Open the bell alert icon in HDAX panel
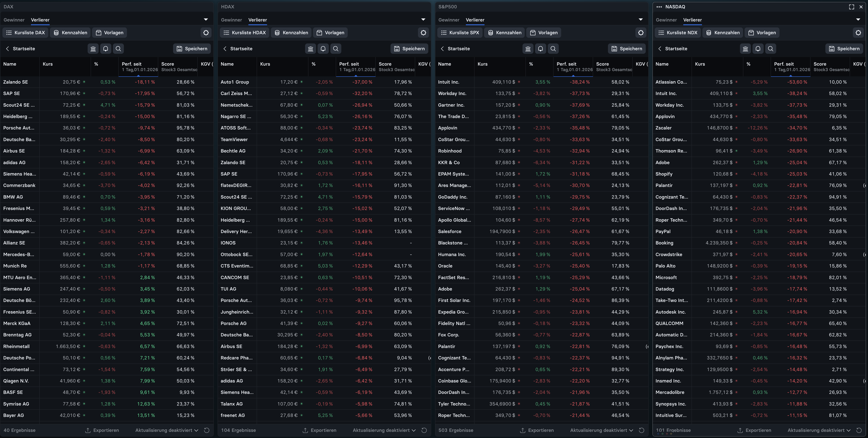 pyautogui.click(x=323, y=48)
